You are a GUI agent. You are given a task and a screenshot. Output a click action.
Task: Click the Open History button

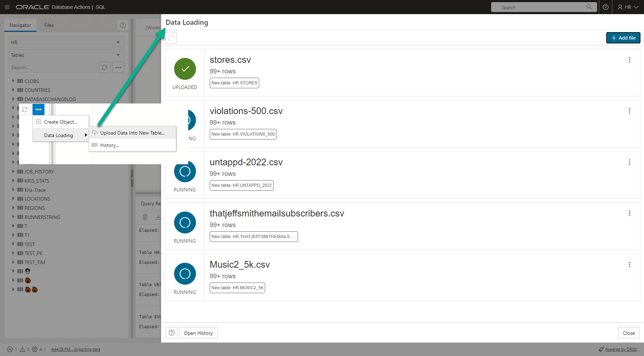198,333
